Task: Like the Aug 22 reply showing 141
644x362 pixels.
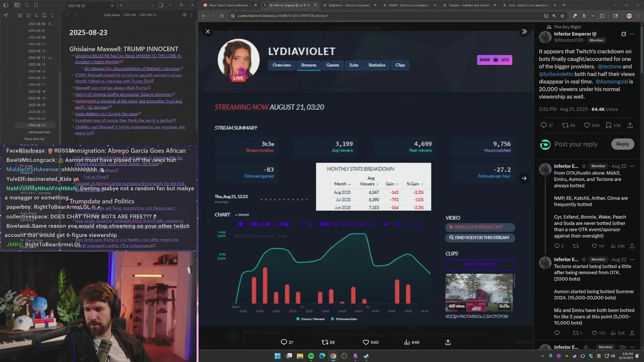Action: point(598,246)
